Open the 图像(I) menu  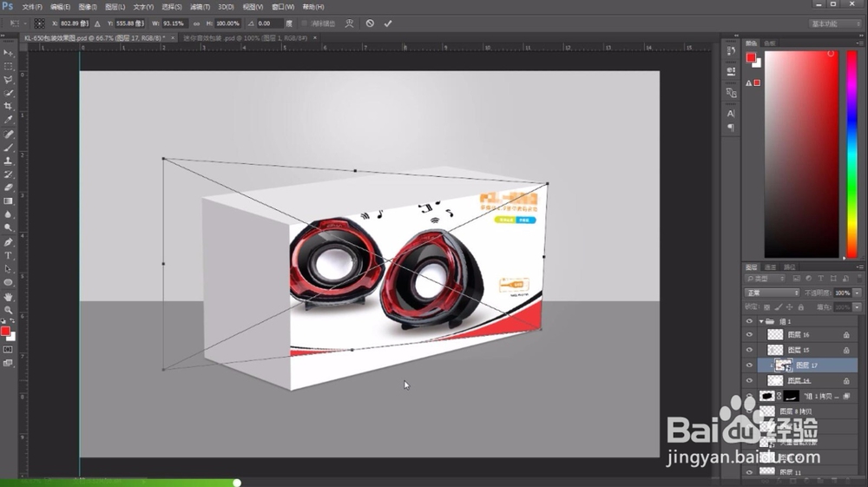(88, 7)
